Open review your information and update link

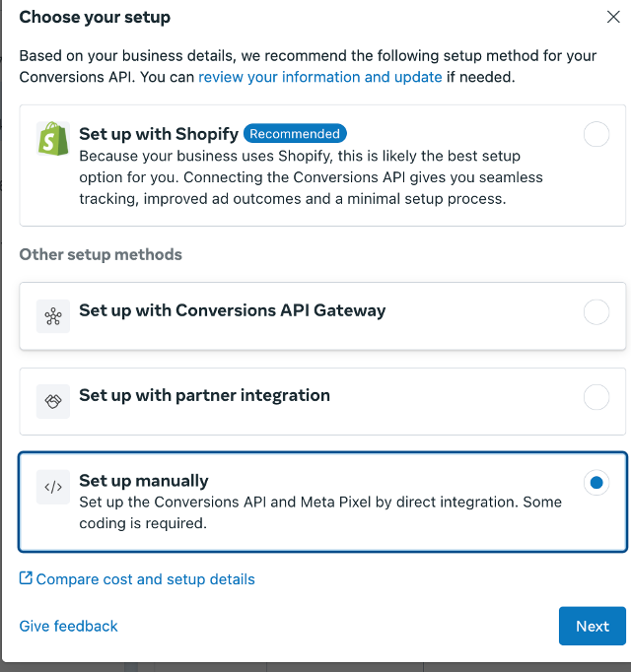[320, 77]
